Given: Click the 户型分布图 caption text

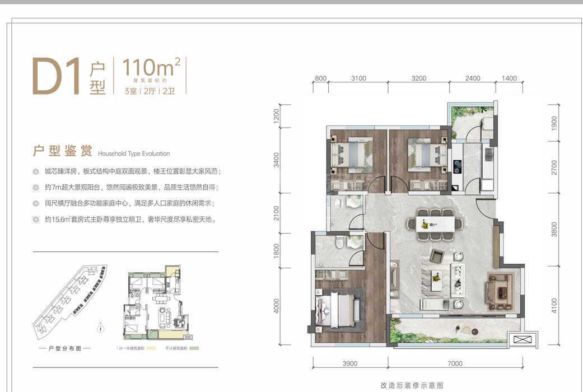Looking at the screenshot, I should tap(65, 348).
